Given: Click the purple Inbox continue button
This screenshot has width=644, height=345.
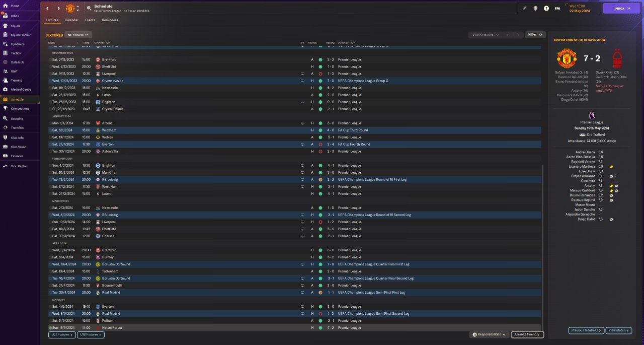Looking at the screenshot, I should (x=621, y=8).
